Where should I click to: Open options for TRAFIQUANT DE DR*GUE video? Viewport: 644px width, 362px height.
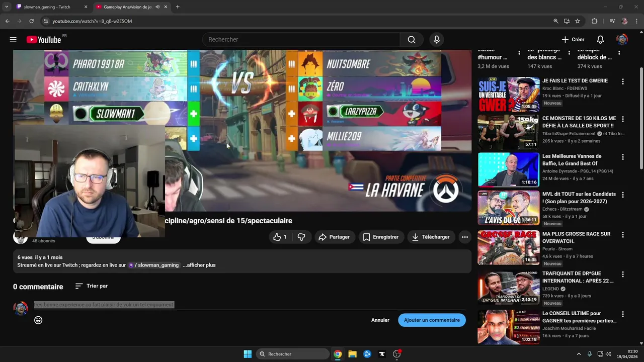623,275
